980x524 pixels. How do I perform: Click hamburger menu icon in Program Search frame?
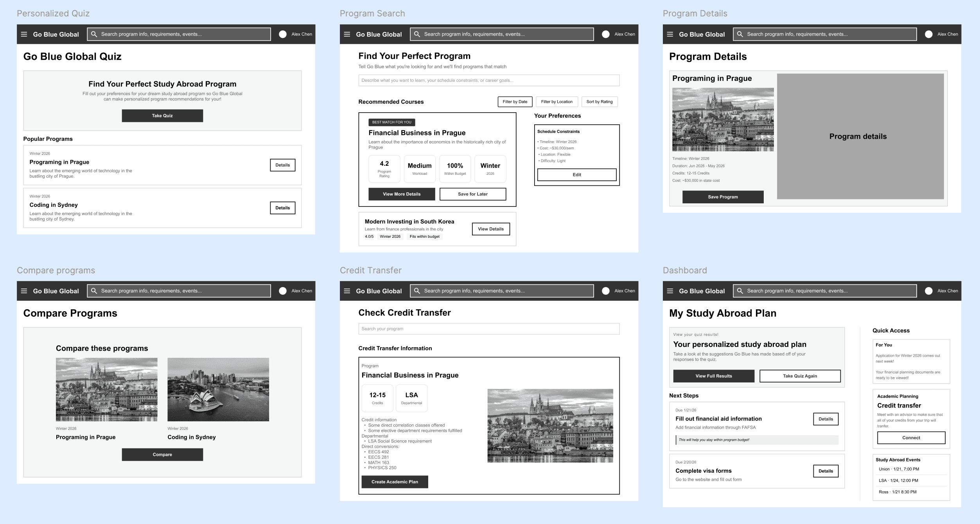347,34
